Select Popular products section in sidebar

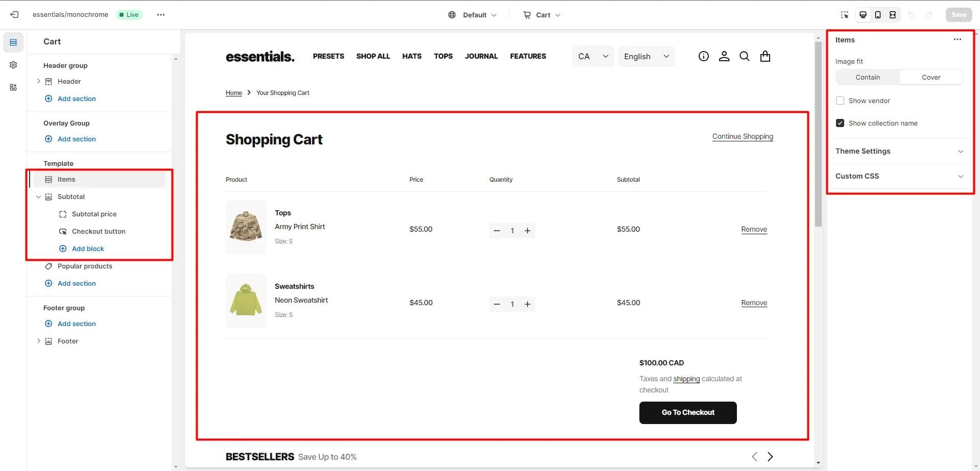point(85,266)
